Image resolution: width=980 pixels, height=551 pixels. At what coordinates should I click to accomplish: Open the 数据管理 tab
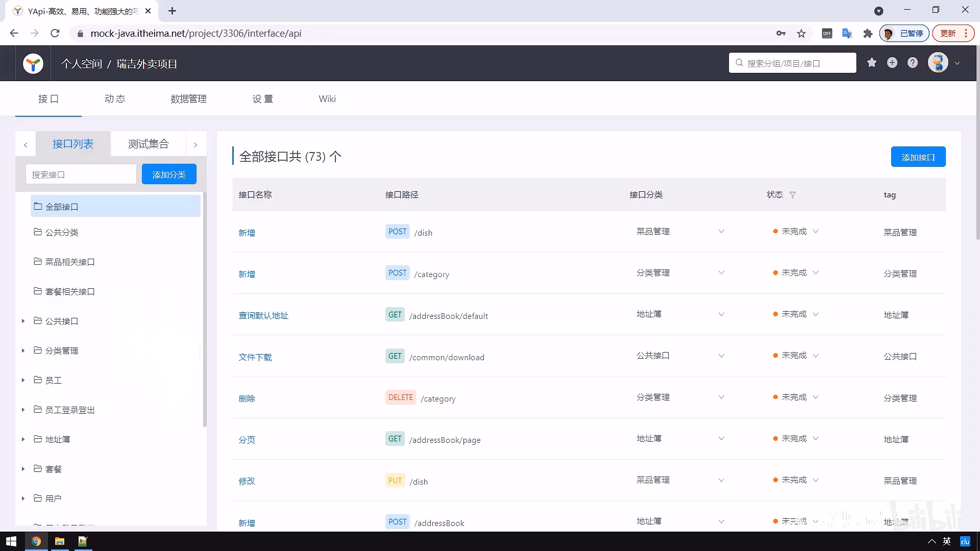pyautogui.click(x=189, y=99)
